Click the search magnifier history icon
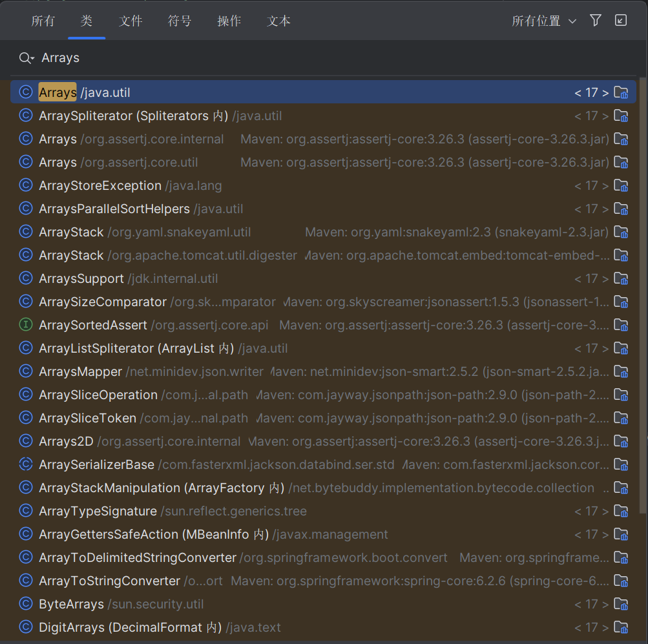Screen dimensions: 648x644 coord(26,58)
